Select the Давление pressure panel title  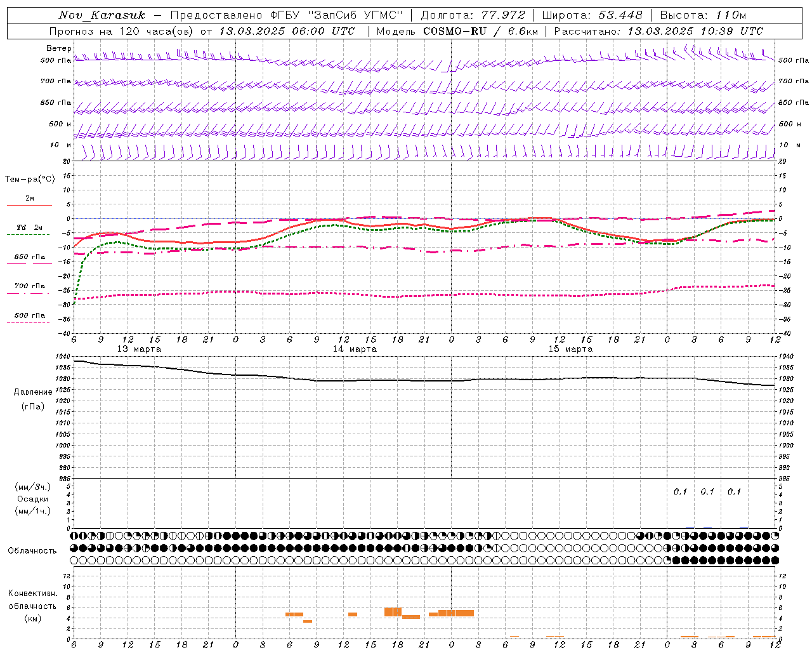point(33,392)
